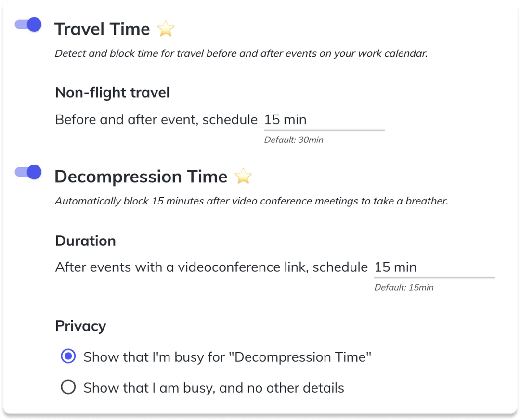Select "Show that I'm busy for Decompression Time"
The width and height of the screenshot is (520, 420).
coord(69,356)
